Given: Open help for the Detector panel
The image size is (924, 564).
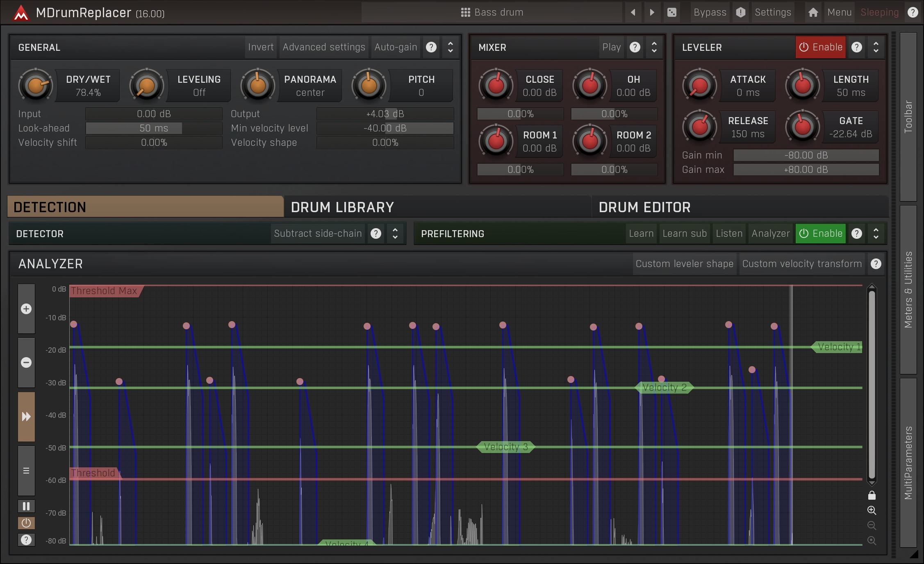Looking at the screenshot, I should 376,233.
